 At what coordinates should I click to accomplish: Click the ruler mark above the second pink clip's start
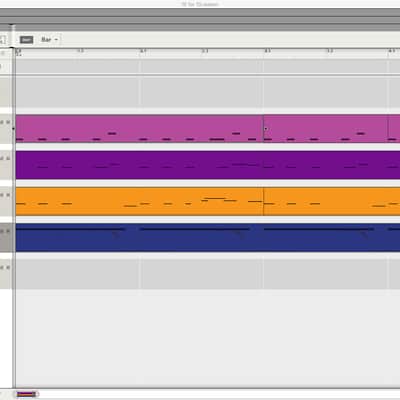click(267, 51)
